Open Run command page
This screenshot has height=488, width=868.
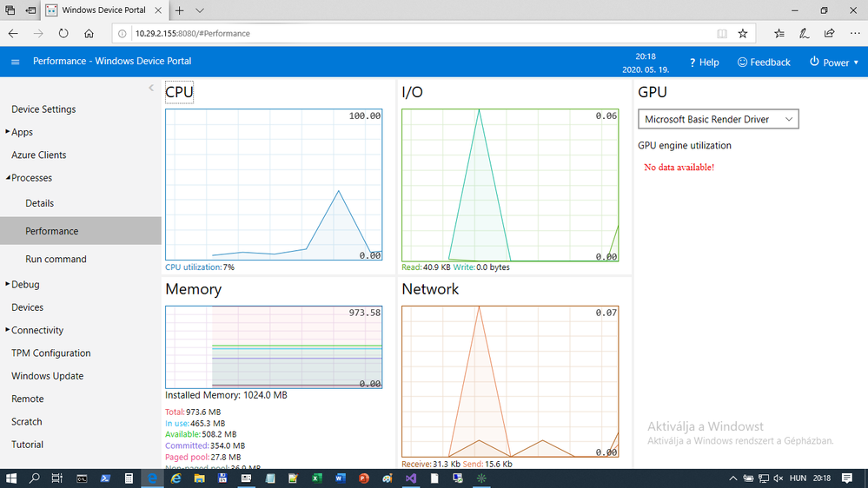[x=56, y=259]
